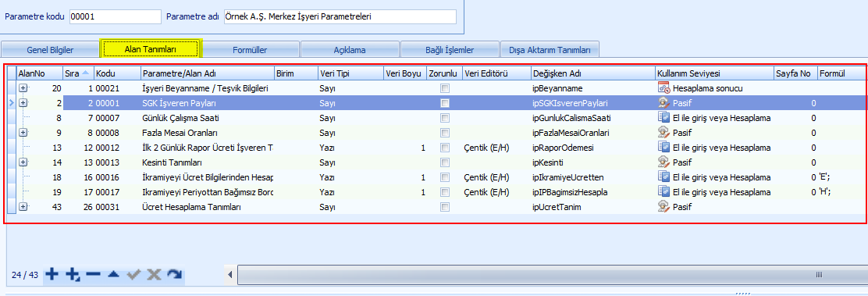Screen dimensions: 868x296
Task: Select the Alan Tanımları tab
Action: [x=151, y=48]
